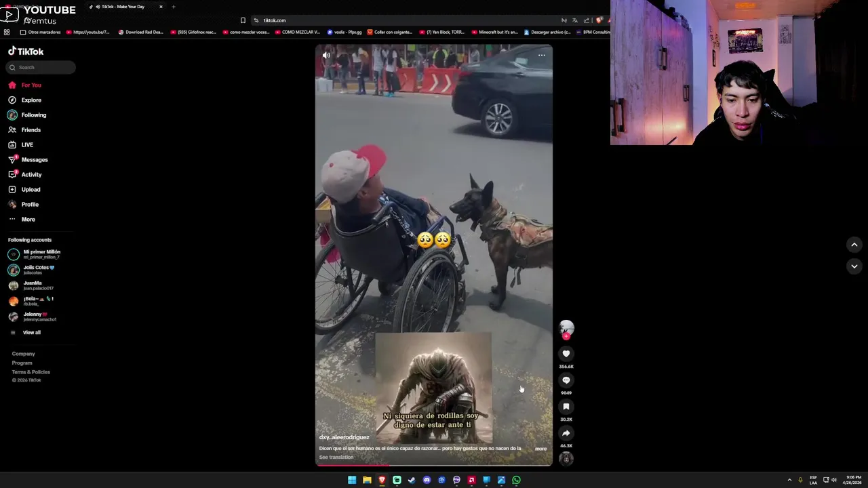Expand View all following accounts
Screen dimensions: 868x488
pyautogui.click(x=26, y=333)
